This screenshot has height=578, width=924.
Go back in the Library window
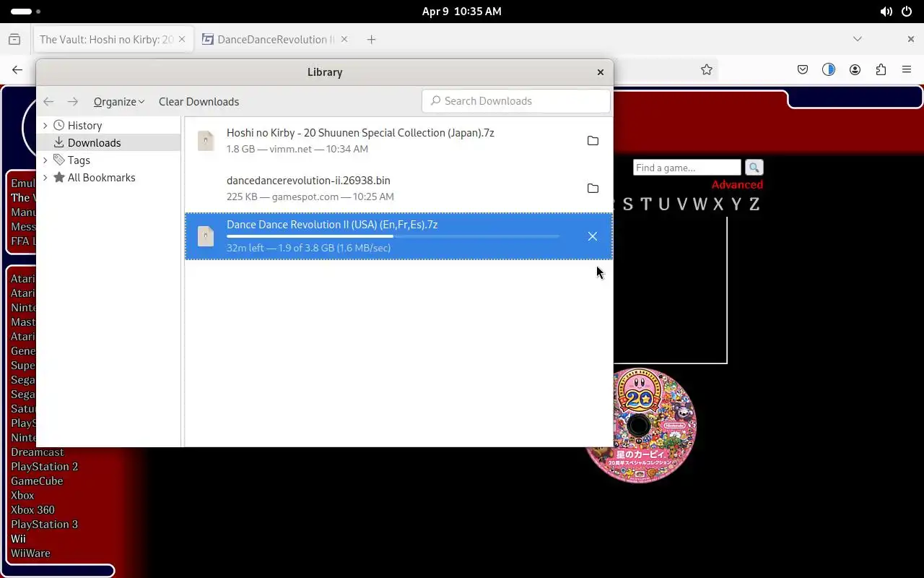pos(48,102)
